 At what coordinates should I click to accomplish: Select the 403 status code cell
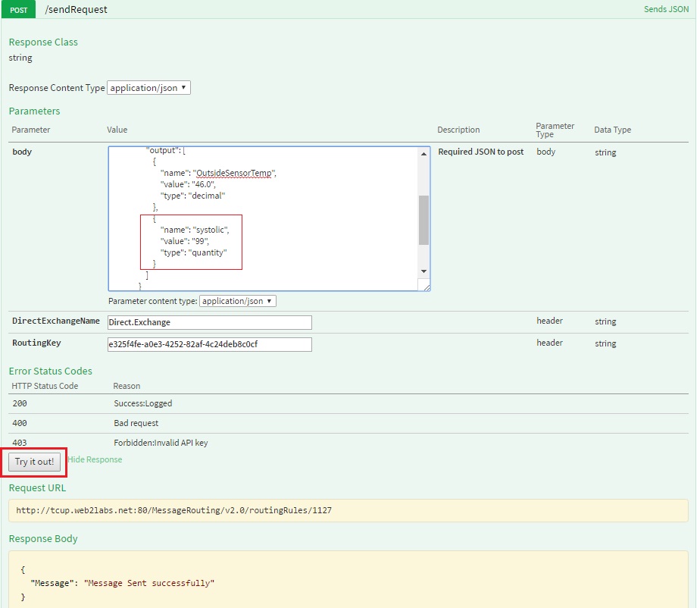(20, 443)
